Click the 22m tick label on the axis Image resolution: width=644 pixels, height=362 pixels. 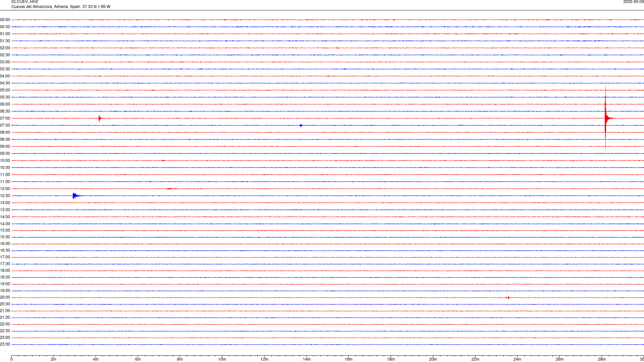click(x=475, y=359)
